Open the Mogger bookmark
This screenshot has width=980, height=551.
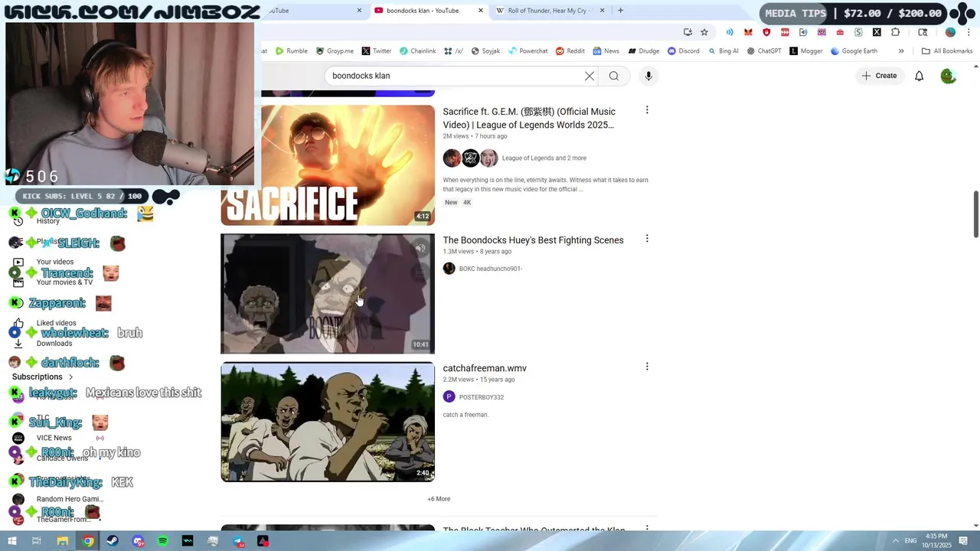(806, 51)
